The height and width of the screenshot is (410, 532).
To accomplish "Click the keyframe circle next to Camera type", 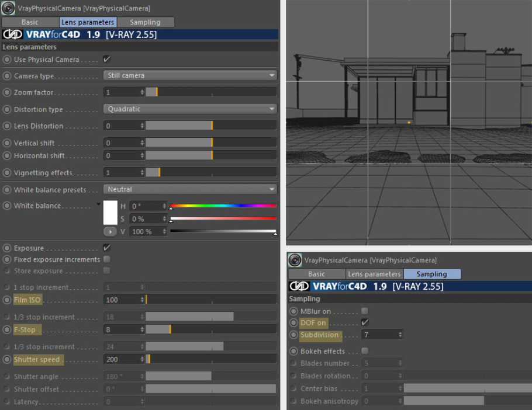I will [x=7, y=75].
